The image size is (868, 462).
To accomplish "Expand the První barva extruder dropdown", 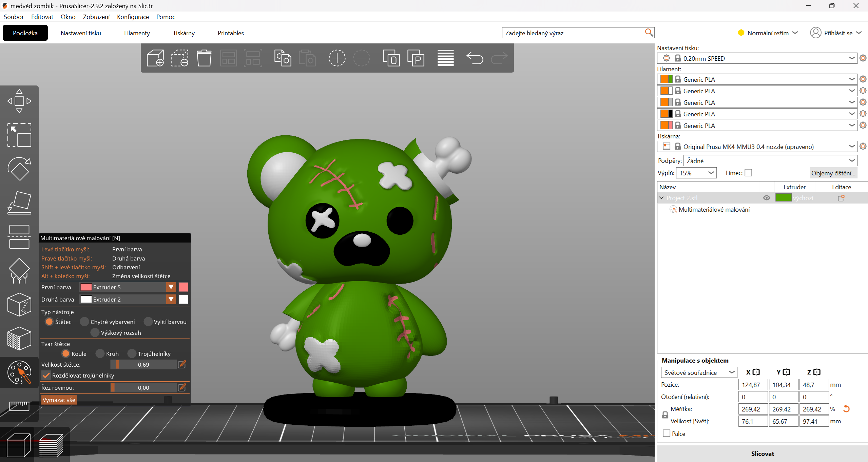I will tap(171, 287).
